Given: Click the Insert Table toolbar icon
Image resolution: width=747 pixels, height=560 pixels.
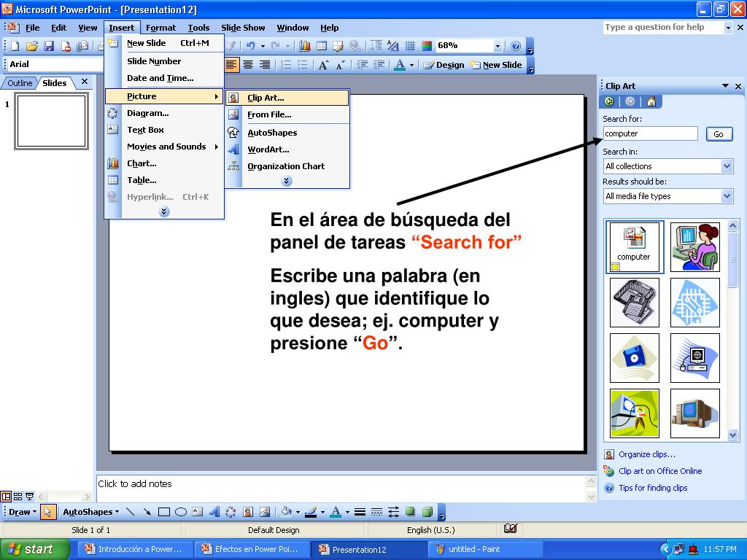Looking at the screenshot, I should 322,46.
